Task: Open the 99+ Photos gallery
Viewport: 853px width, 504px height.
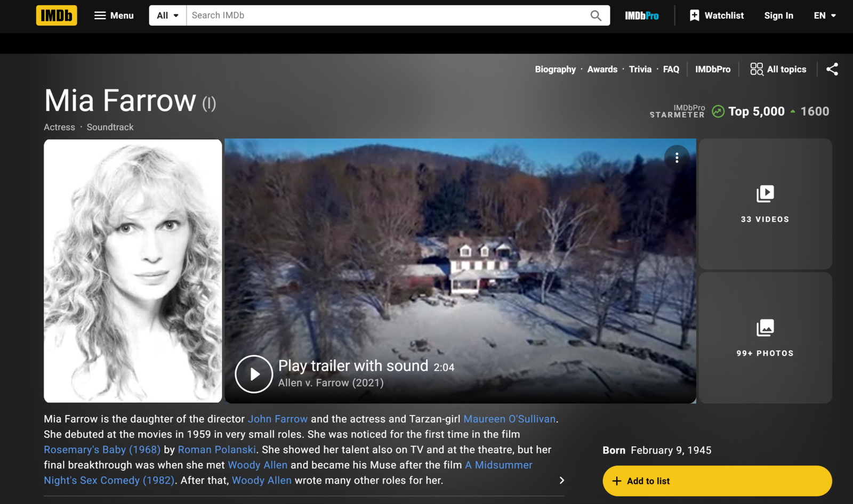Action: (765, 338)
